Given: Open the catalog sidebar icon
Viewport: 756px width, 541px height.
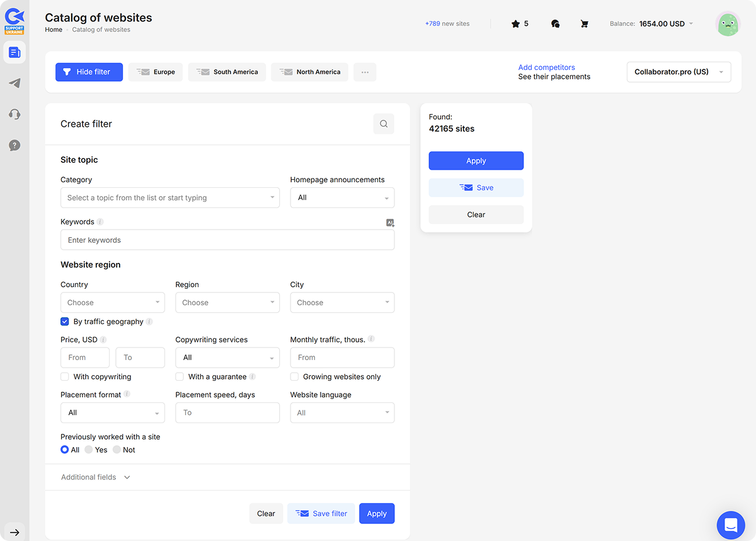Looking at the screenshot, I should 14,52.
